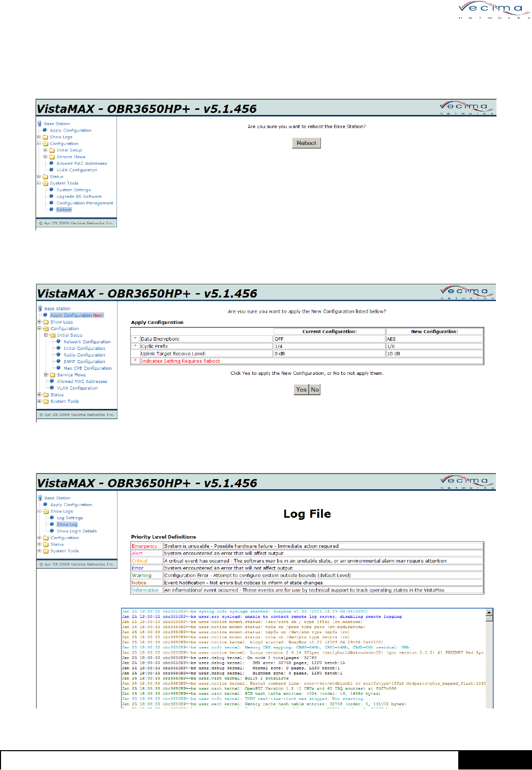Screen dimensions: 532x770
Task: Click the blue bullet beside System Settings
Action: tap(51, 189)
